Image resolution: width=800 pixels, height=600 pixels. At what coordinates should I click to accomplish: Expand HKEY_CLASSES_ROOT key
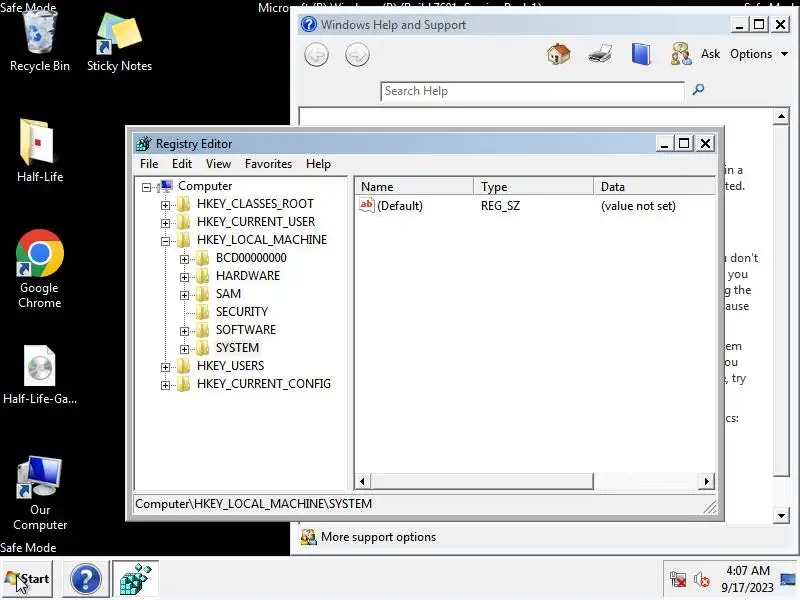pyautogui.click(x=165, y=205)
